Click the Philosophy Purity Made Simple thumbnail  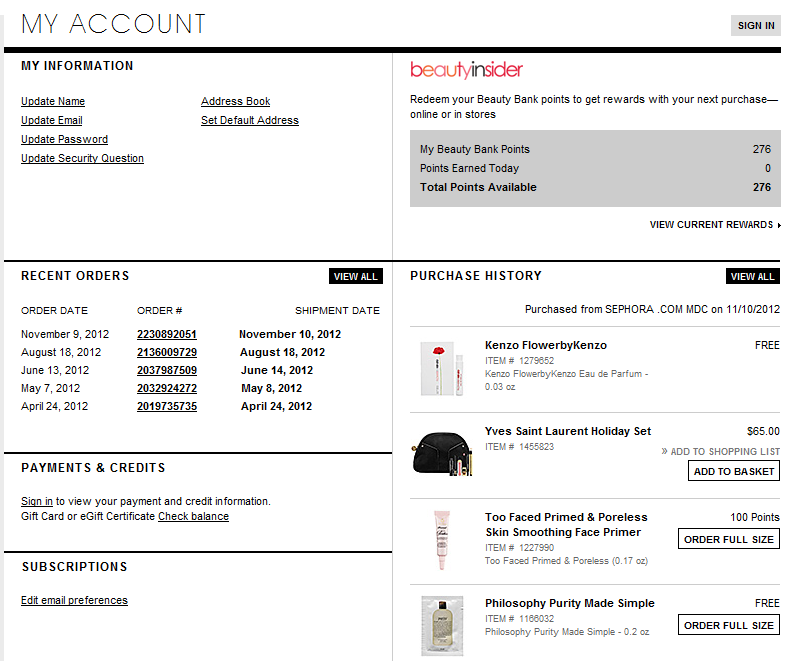pyautogui.click(x=442, y=626)
